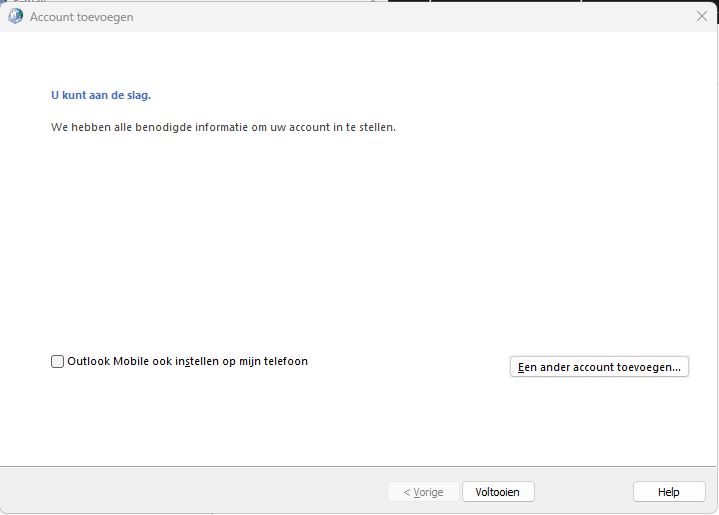Click the 'Outlook Mobile ook instellen' label text

(187, 361)
